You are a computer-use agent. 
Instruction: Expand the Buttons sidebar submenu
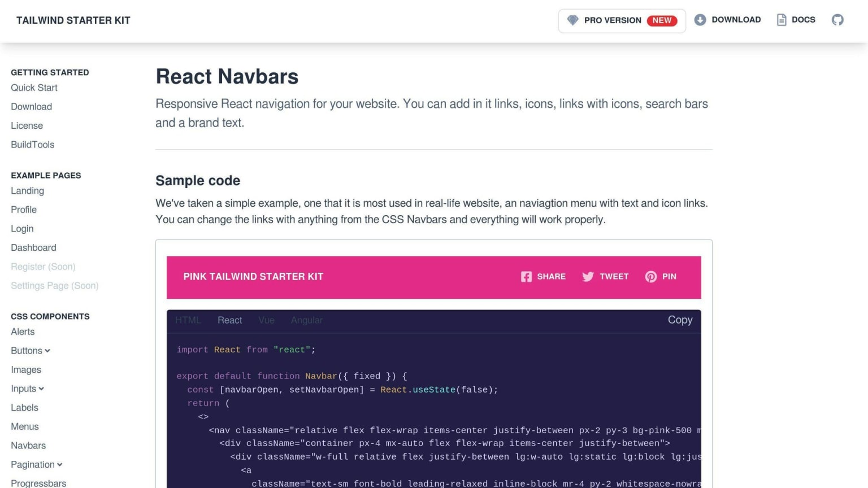point(31,351)
